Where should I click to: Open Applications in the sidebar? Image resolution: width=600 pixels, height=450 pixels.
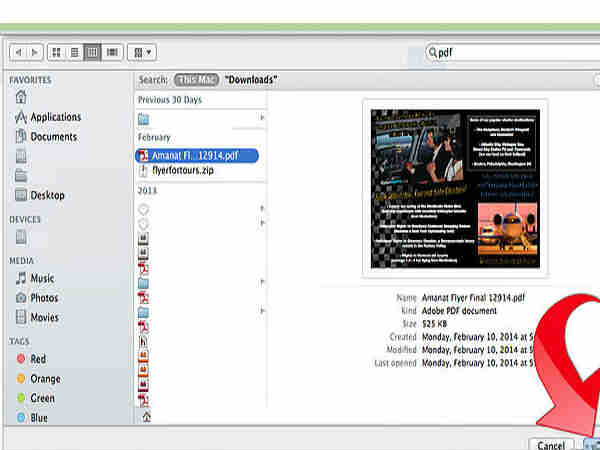pyautogui.click(x=54, y=117)
